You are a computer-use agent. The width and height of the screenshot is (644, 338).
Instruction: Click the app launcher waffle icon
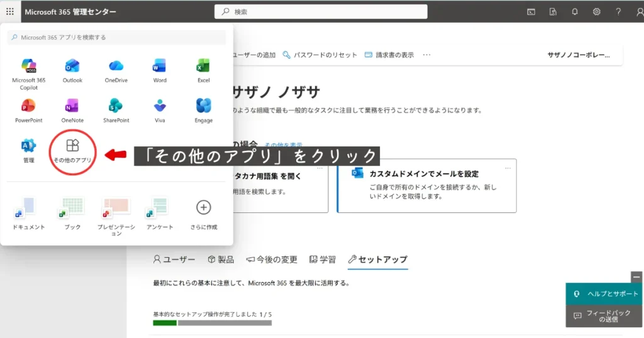[x=10, y=11]
